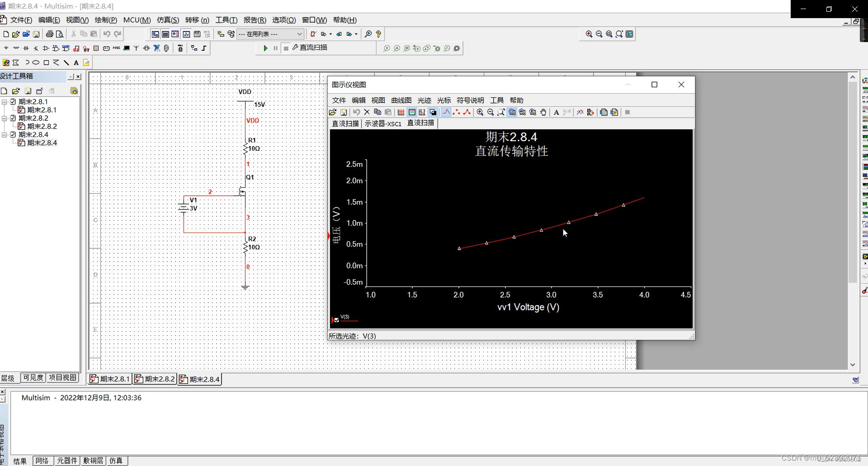Show only the trace line in Grapher
This screenshot has height=466, width=868.
tap(446, 112)
